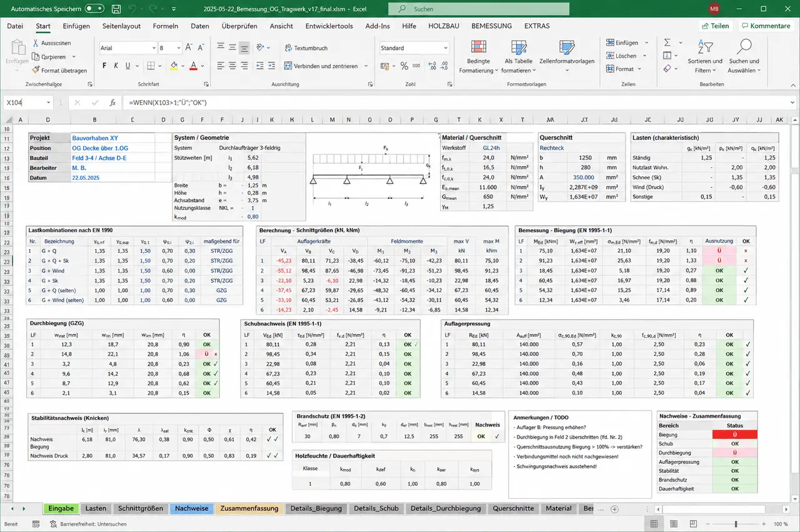Switch to the Entwicklertools tab
800x532 pixels.
(x=329, y=26)
